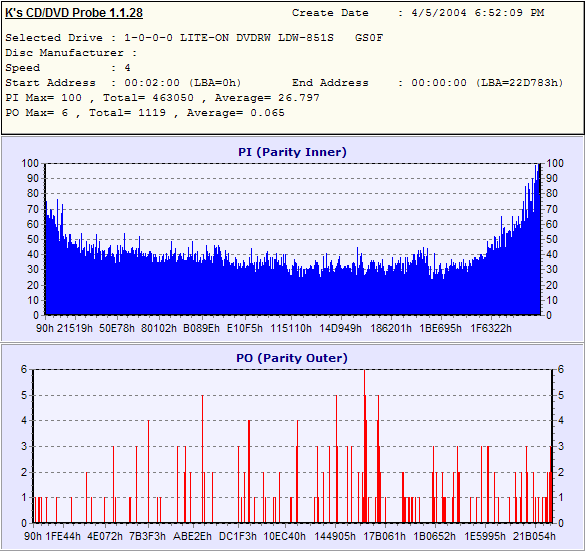The height and width of the screenshot is (551, 585).
Task: Click the 21B054h label on PO axis
Action: (x=534, y=536)
